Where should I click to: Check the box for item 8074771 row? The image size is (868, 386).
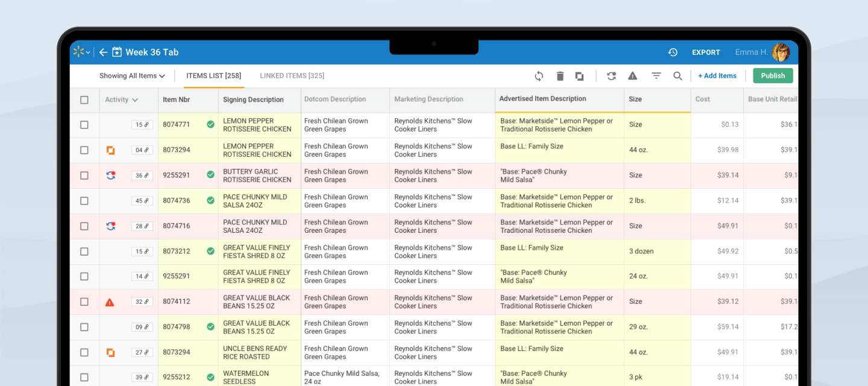coord(84,125)
